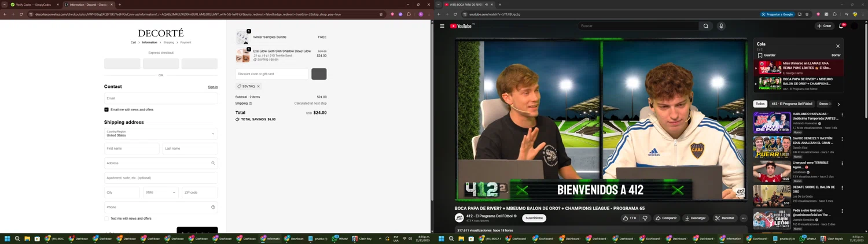Open YouTube notifications bell
Viewport: 868px width, 244px height.
[x=841, y=26]
